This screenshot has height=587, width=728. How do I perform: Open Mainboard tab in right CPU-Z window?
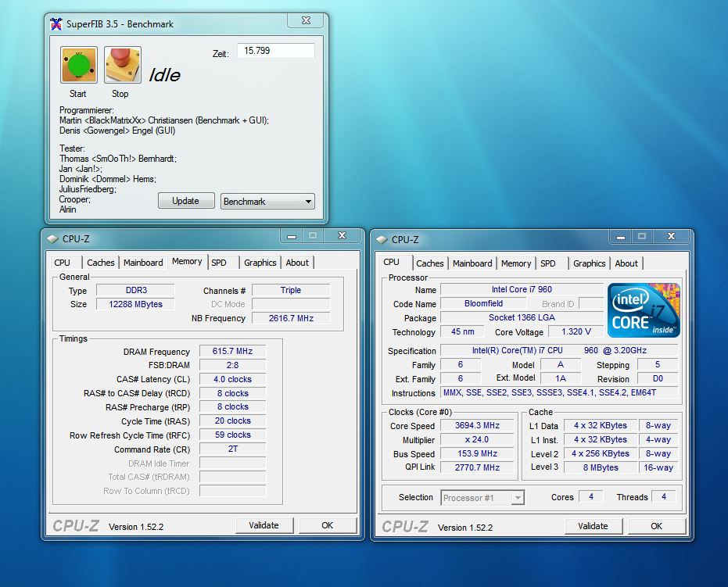click(472, 263)
